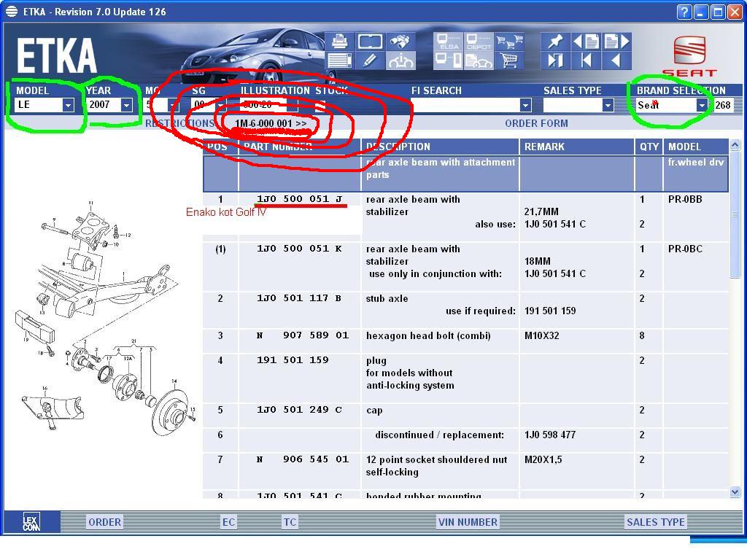This screenshot has width=747, height=560.
Task: Click the help question mark button in title bar
Action: (x=684, y=12)
